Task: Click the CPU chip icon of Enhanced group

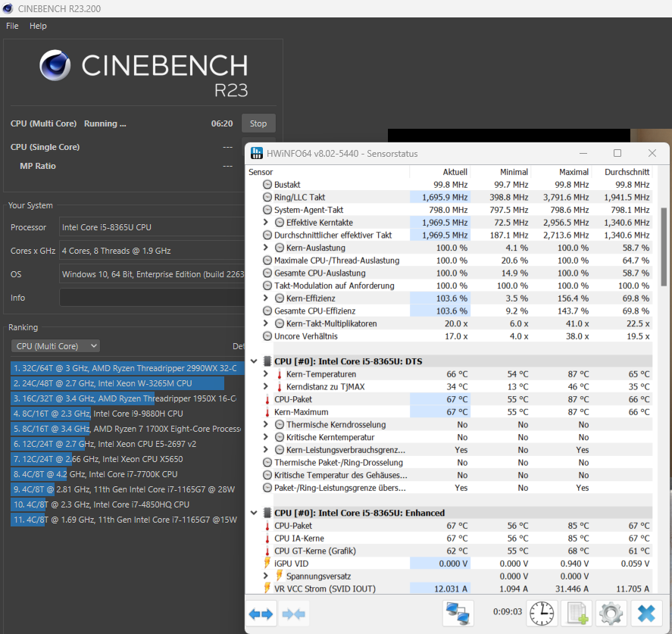Action: tap(267, 513)
